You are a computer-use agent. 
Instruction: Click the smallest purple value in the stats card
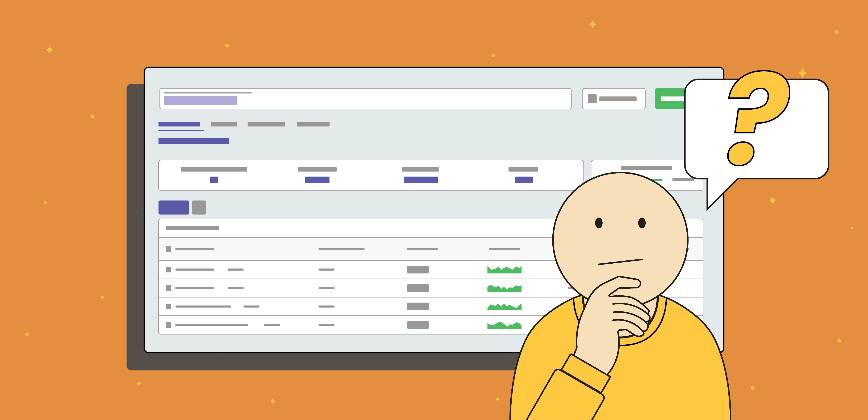tap(214, 180)
